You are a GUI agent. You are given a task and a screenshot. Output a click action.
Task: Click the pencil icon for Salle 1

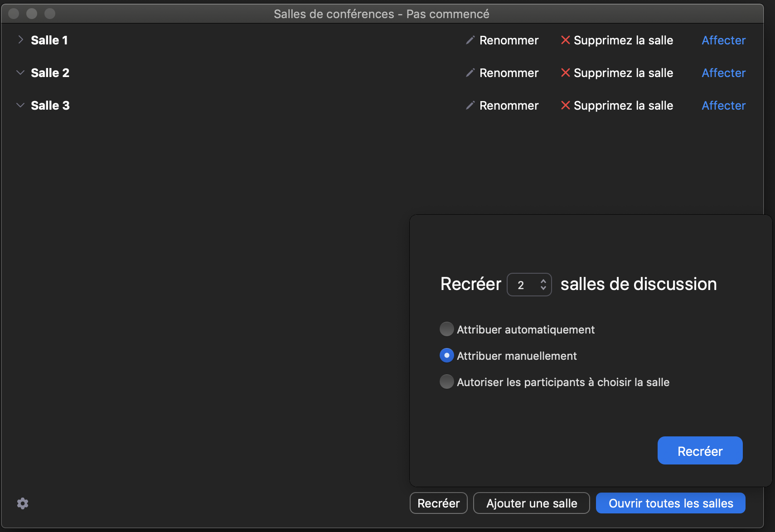pos(470,40)
